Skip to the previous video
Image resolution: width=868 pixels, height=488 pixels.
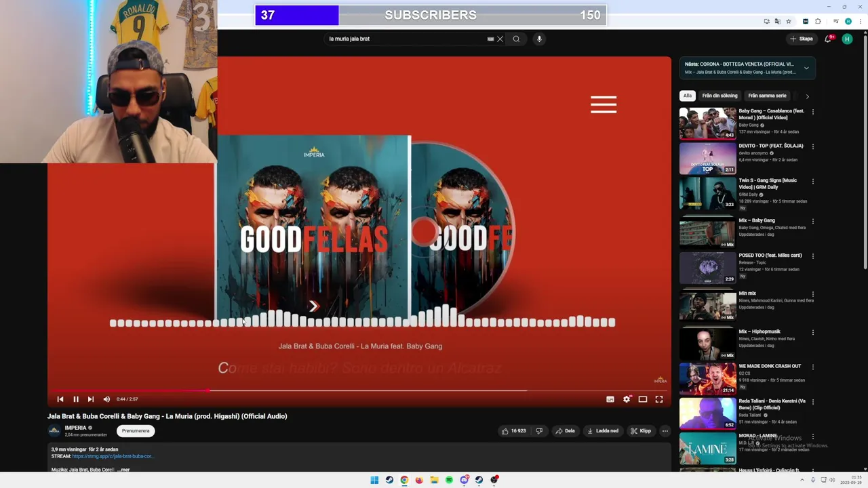coord(60,399)
